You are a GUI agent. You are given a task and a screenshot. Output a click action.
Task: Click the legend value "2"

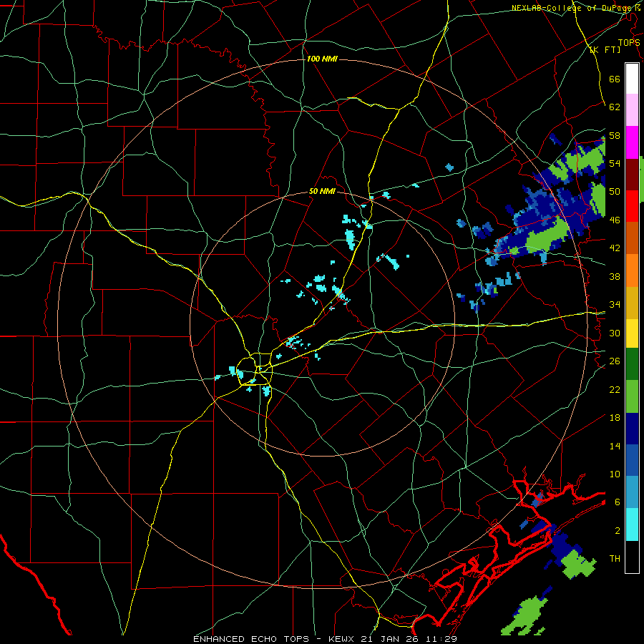[618, 531]
